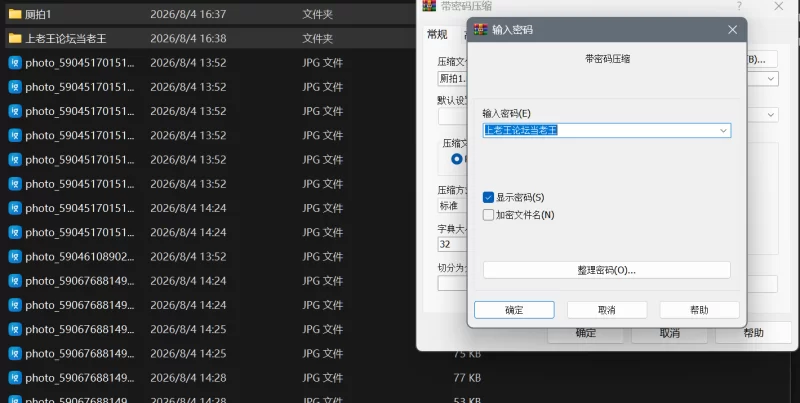The height and width of the screenshot is (403, 800).
Task: Click 取消 in the 带密码压缩 window behind
Action: (x=669, y=334)
